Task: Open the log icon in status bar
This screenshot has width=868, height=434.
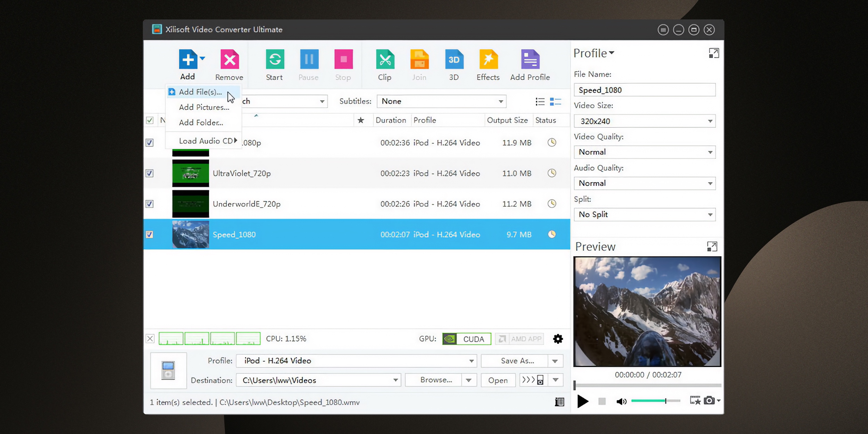Action: (x=559, y=402)
